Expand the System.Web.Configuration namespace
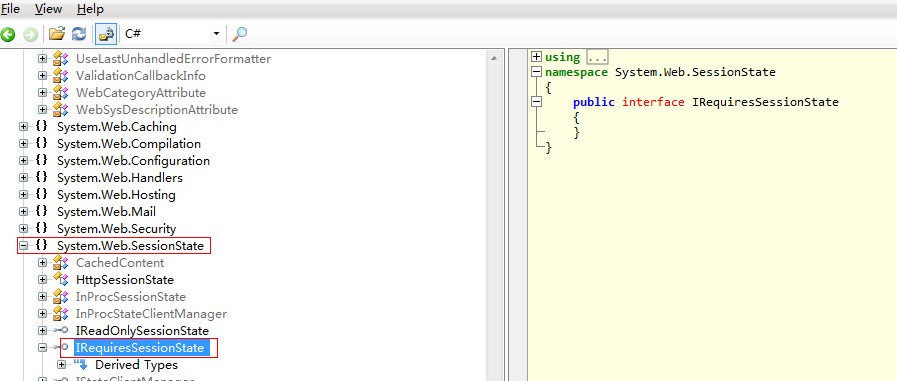Image resolution: width=897 pixels, height=381 pixels. (23, 161)
